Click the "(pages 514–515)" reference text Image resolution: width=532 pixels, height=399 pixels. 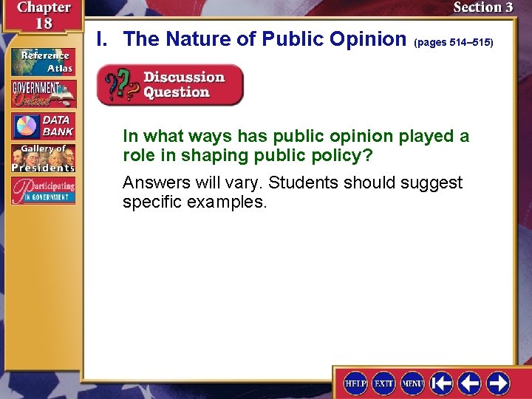[454, 42]
